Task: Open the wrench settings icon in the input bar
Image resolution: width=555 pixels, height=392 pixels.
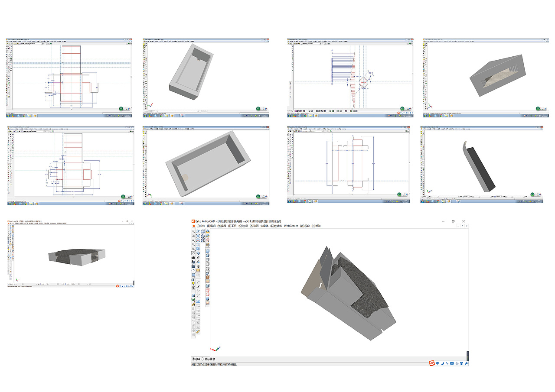Action: (467, 363)
